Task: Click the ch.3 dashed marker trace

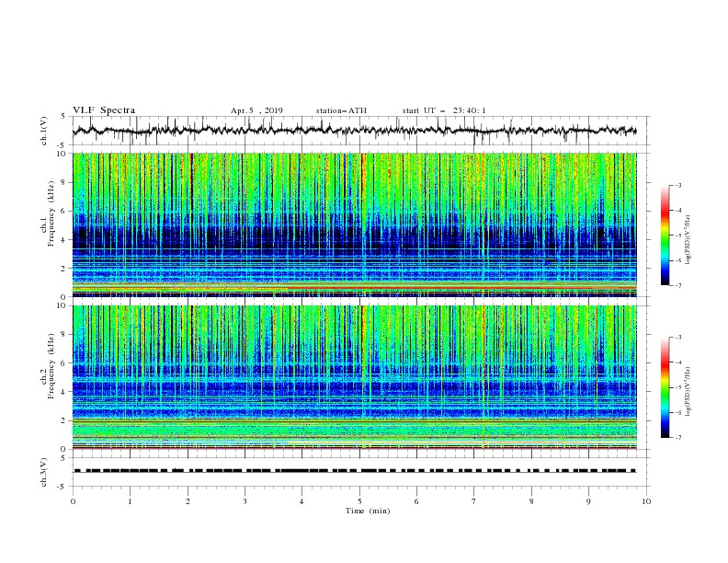Action: 355,471
